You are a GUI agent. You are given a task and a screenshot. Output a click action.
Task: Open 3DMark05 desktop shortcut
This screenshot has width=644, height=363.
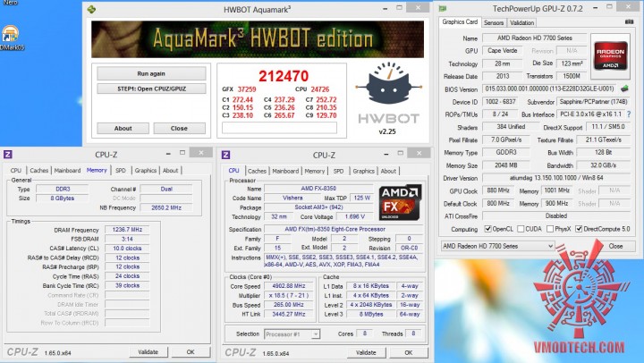click(10, 38)
